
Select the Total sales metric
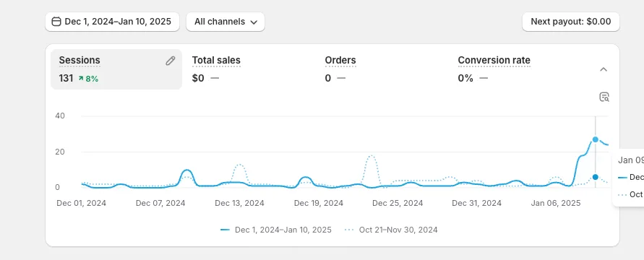tap(216, 60)
